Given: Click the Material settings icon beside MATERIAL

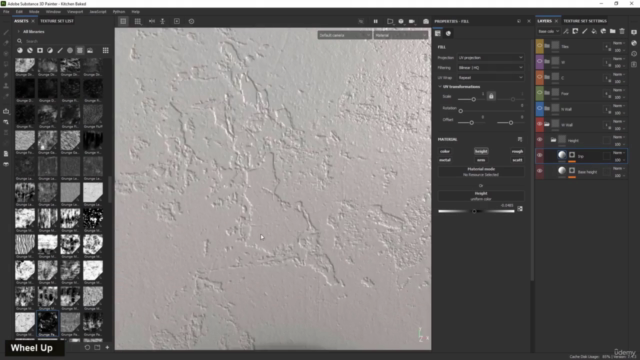Looking at the screenshot, I should pyautogui.click(x=520, y=139).
